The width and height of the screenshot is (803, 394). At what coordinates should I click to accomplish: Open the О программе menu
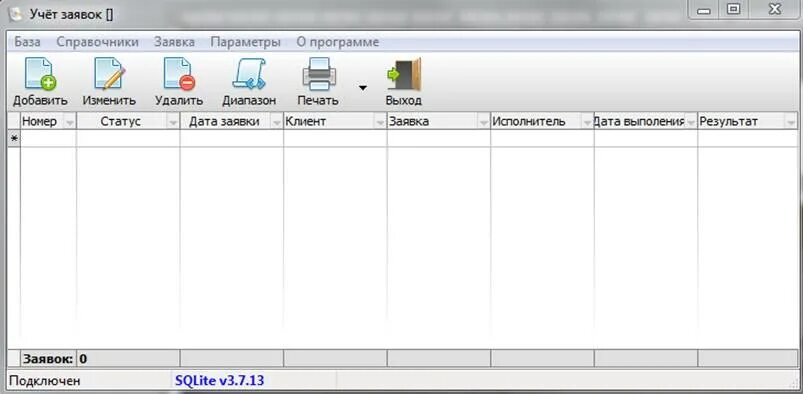coord(338,42)
